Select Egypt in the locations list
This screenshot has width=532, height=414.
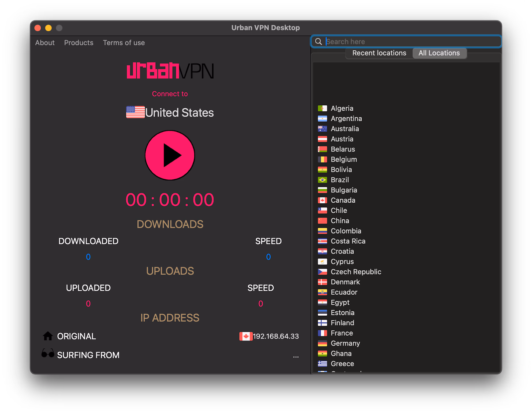point(340,302)
